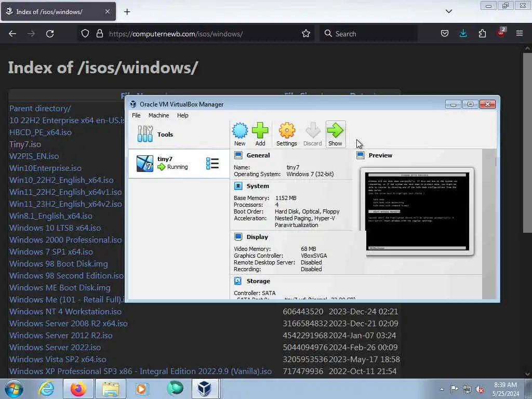Click the network tray icon
The width and height of the screenshot is (532, 399).
467,389
